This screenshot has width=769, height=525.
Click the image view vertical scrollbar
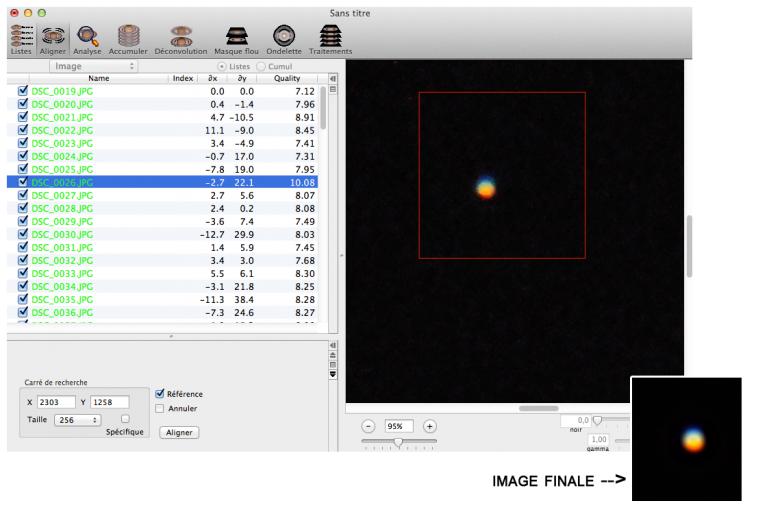point(689,246)
